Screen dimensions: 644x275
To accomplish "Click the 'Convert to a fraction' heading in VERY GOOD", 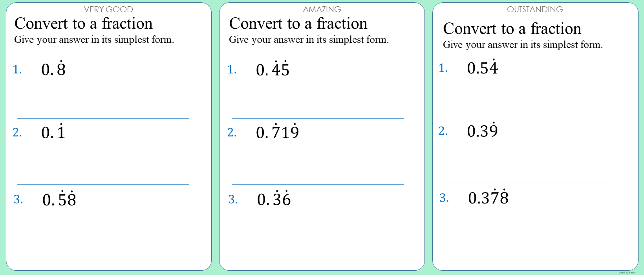I will tap(84, 24).
